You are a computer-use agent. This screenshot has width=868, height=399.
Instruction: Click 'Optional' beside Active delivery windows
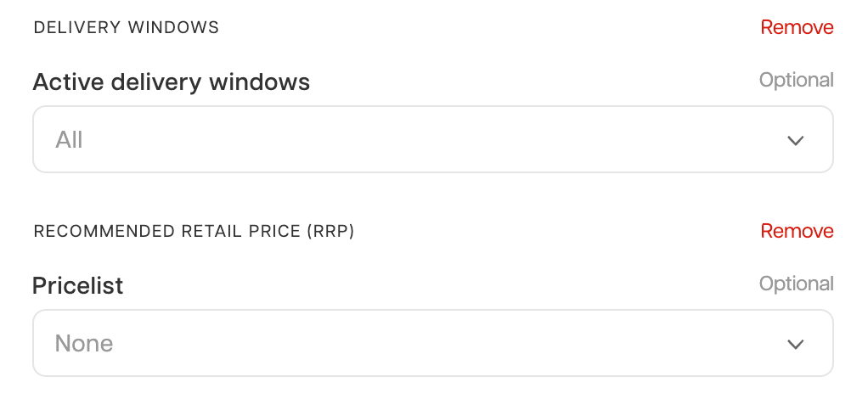point(796,80)
